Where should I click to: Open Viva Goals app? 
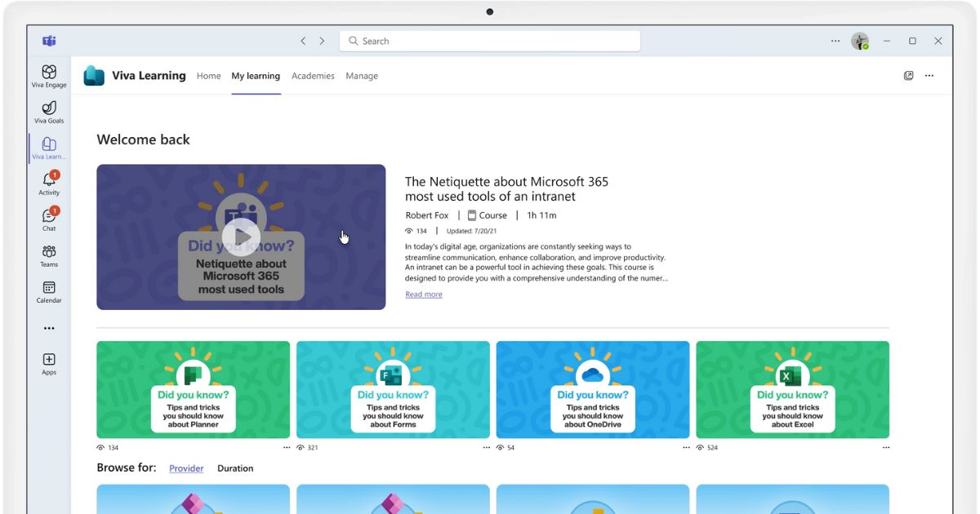point(49,111)
